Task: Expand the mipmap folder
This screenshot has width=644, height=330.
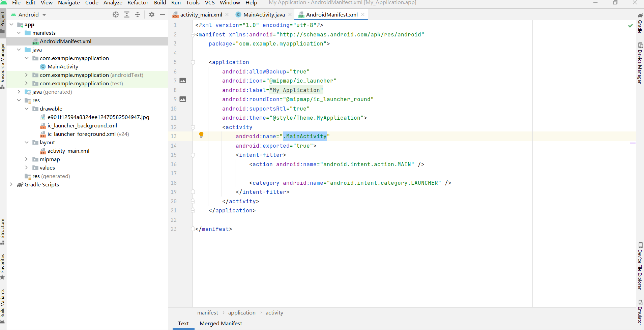Action: (26, 159)
